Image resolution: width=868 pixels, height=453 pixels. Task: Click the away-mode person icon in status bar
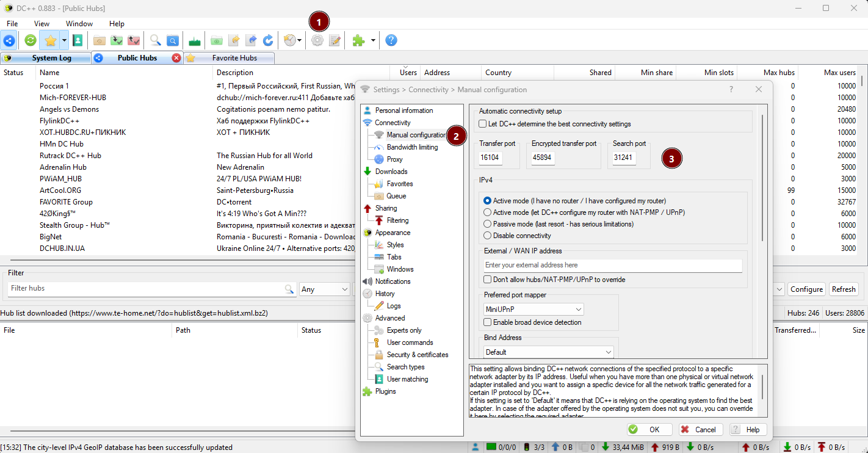(x=476, y=448)
